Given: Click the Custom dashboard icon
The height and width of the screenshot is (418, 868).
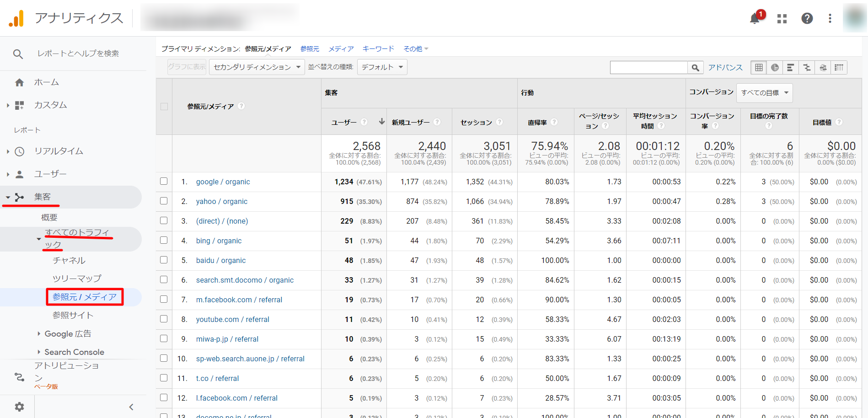Looking at the screenshot, I should click(x=19, y=105).
